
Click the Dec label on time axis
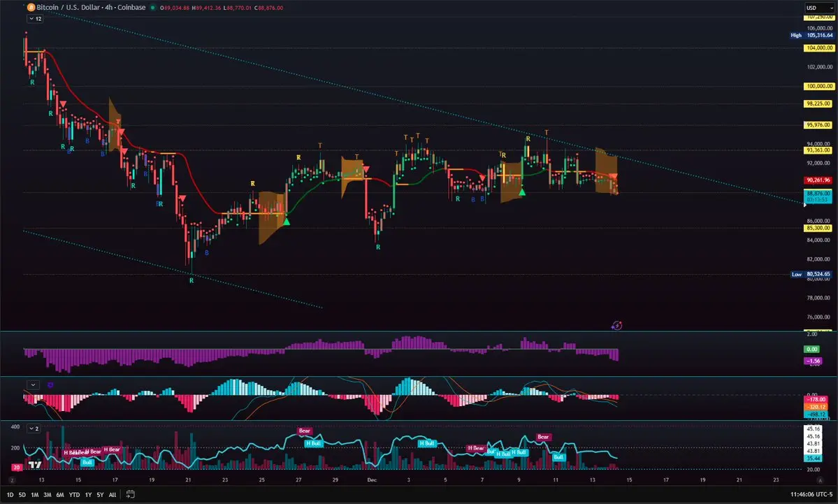coord(372,480)
